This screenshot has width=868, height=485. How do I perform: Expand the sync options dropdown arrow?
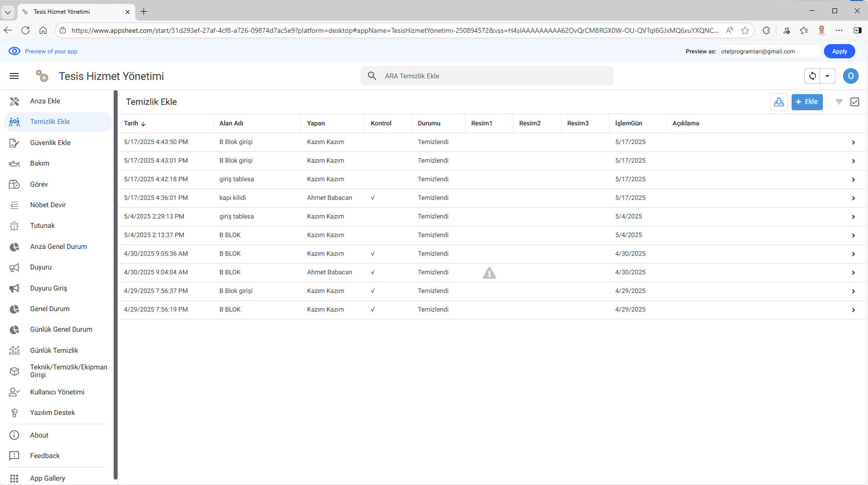click(x=827, y=76)
